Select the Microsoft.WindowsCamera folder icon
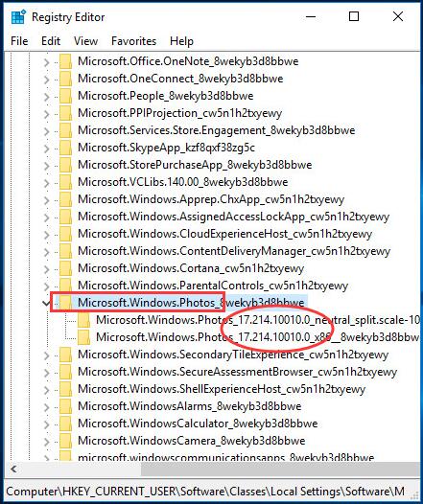This screenshot has width=423, height=504. [x=65, y=441]
